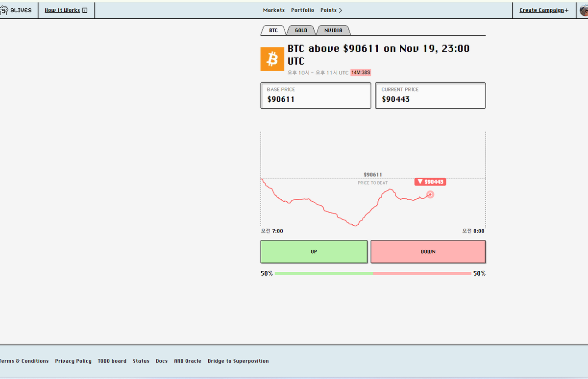Click the 오전 8:00 chart axis label
This screenshot has width=588, height=379.
pos(473,231)
